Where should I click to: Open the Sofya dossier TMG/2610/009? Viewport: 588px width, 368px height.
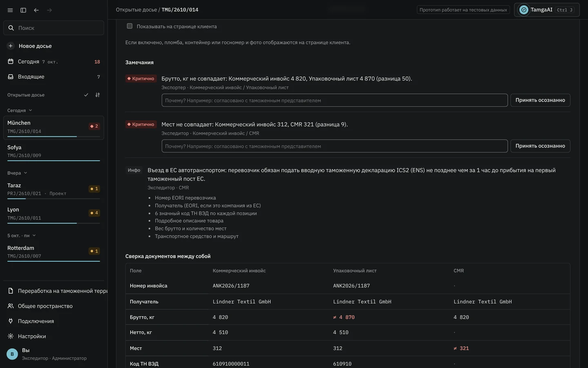[54, 152]
